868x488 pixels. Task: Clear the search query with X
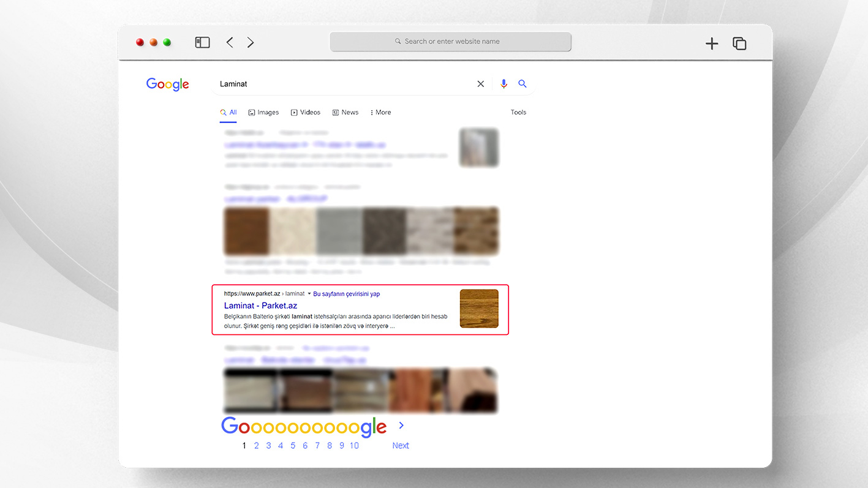coord(480,84)
